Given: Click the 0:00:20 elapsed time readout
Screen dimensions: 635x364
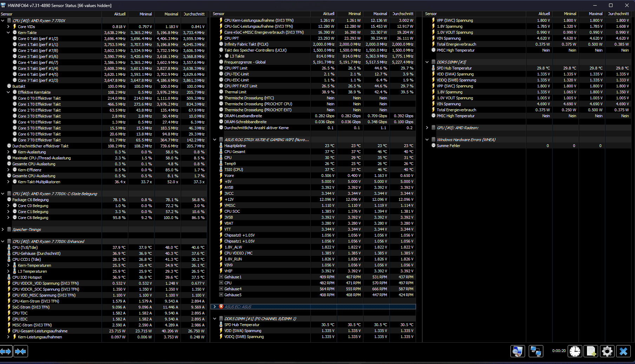Looking at the screenshot, I should pos(558,351).
